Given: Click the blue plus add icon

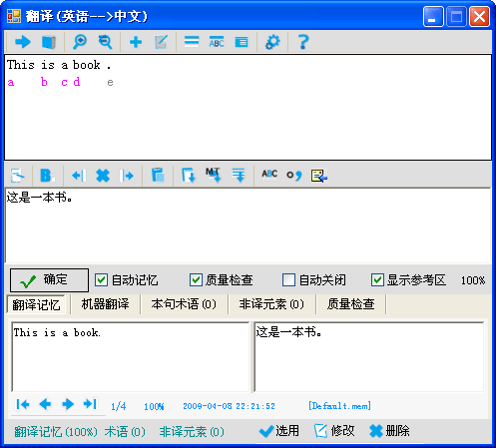Looking at the screenshot, I should (x=136, y=42).
